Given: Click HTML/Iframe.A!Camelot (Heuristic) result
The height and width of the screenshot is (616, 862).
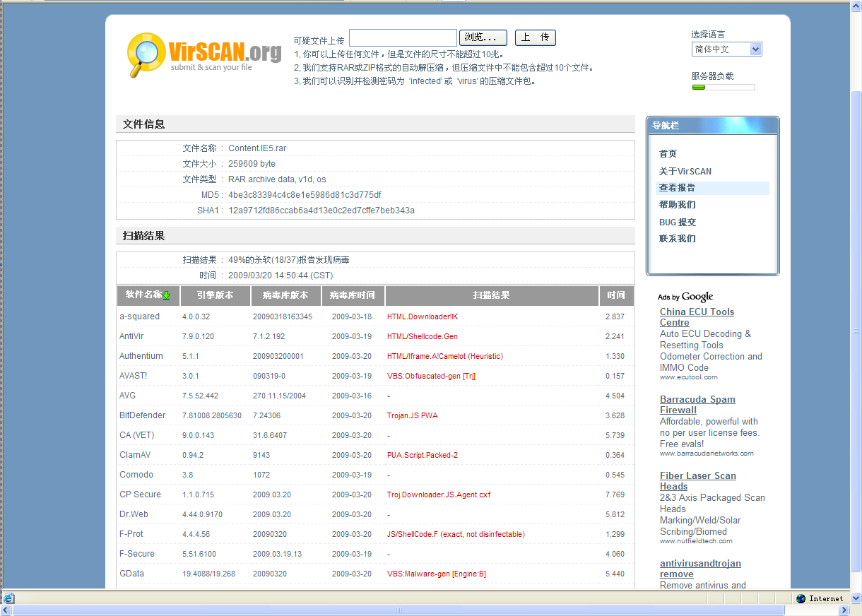Looking at the screenshot, I should [445, 356].
